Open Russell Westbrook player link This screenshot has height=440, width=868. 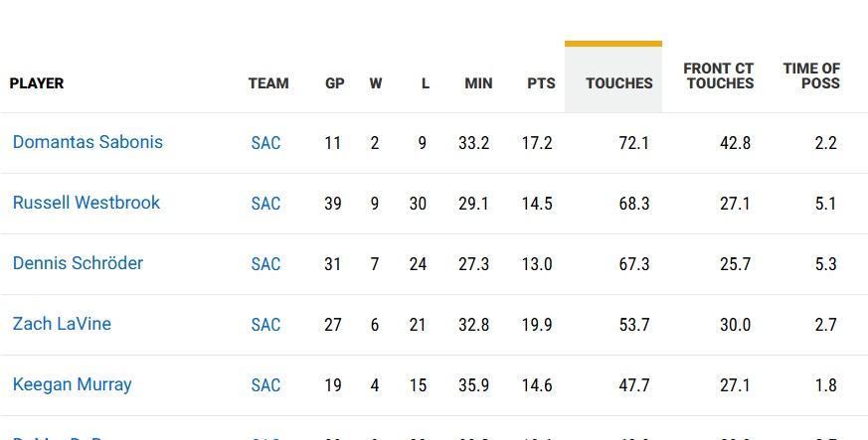pos(87,203)
